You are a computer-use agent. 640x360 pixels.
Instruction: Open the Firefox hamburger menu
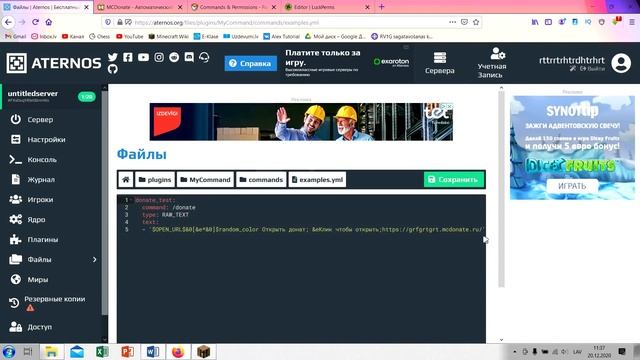(631, 22)
